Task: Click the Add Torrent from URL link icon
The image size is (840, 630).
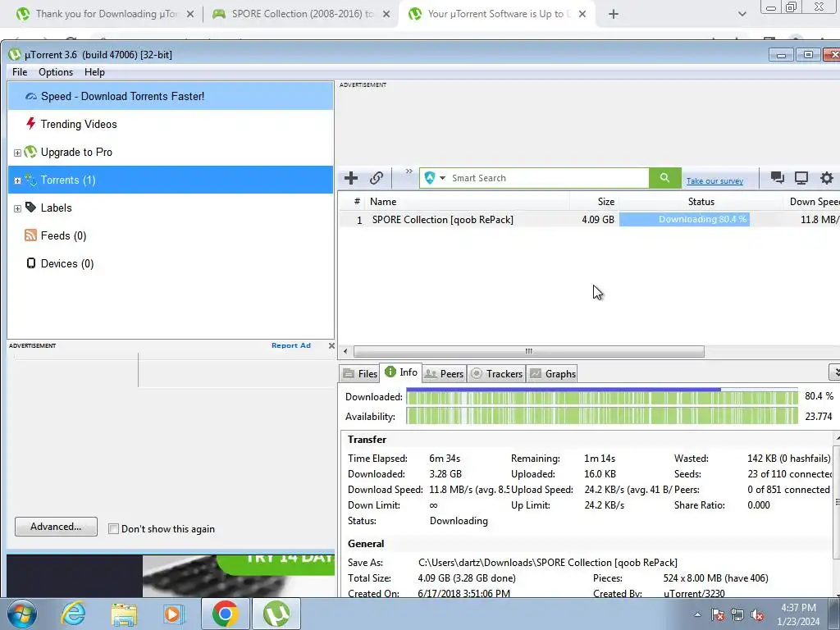Action: pos(376,178)
